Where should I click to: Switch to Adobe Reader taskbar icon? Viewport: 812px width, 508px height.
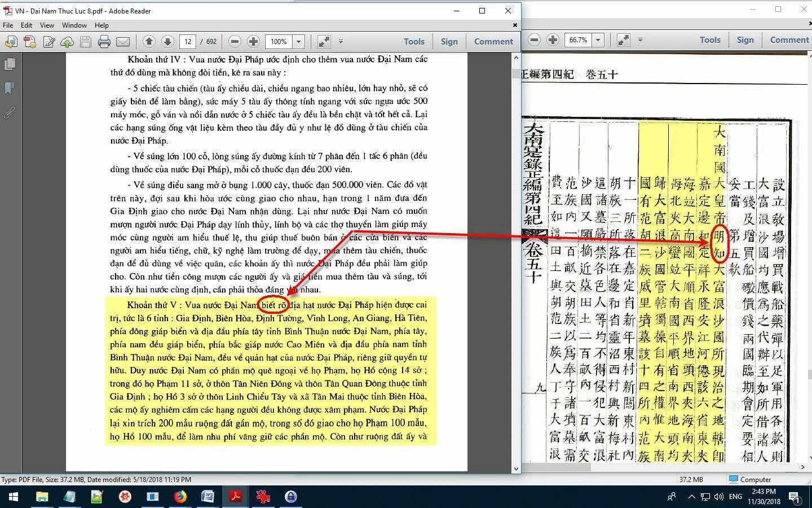[x=235, y=497]
